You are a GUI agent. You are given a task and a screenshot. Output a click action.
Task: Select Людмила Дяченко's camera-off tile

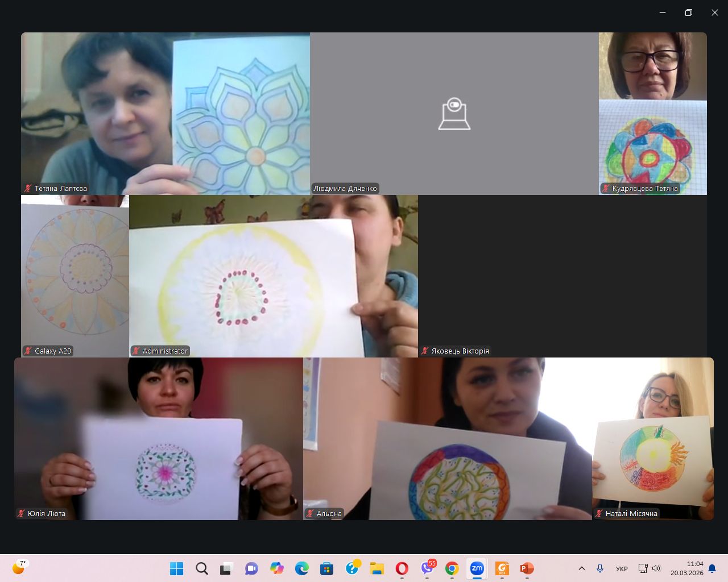454,114
